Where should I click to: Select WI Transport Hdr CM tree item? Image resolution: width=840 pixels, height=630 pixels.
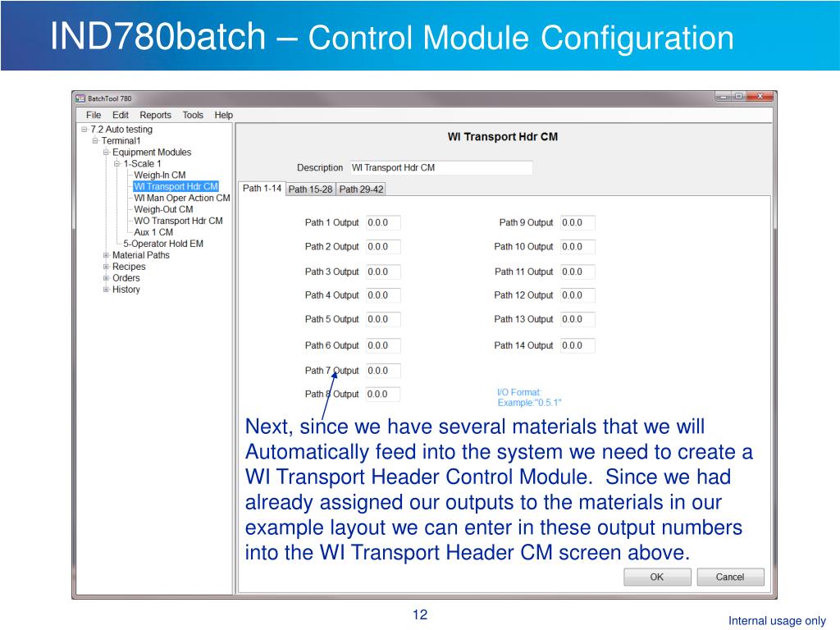point(176,186)
